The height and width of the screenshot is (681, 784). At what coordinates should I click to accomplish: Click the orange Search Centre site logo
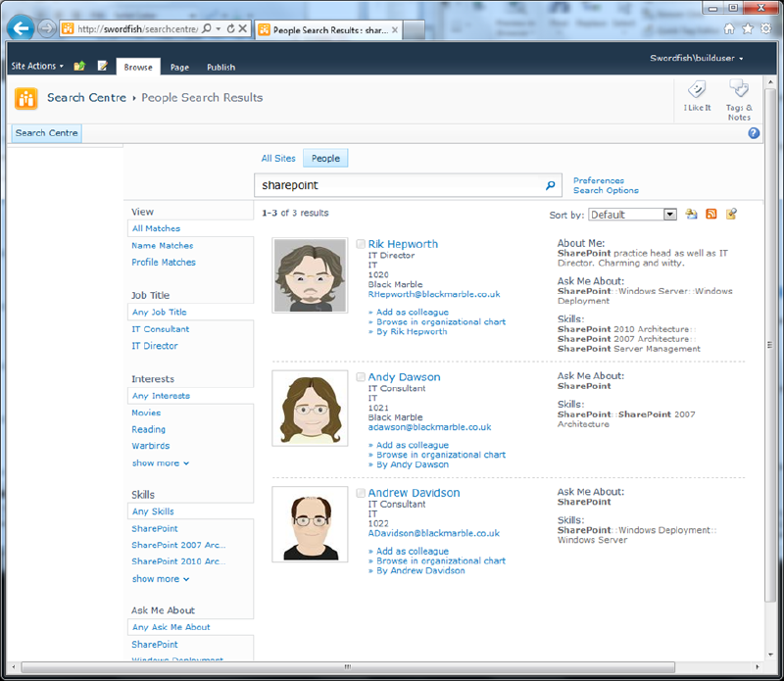26,98
